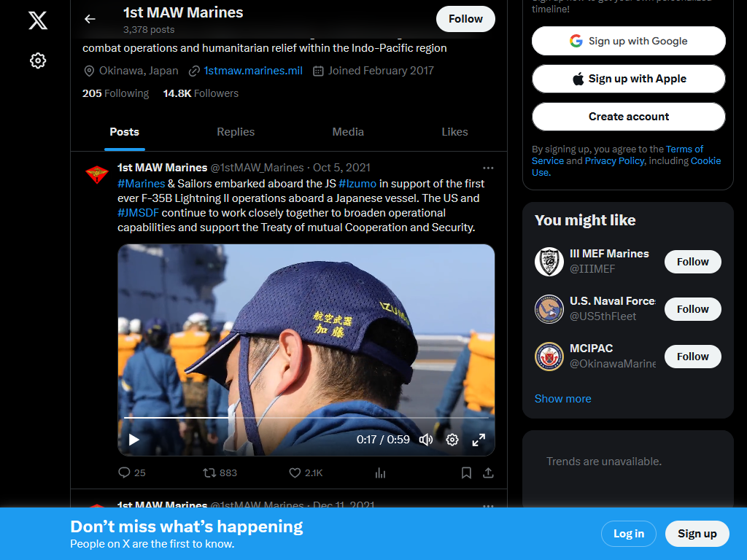
Task: Seek on the video progress bar
Action: click(x=306, y=418)
